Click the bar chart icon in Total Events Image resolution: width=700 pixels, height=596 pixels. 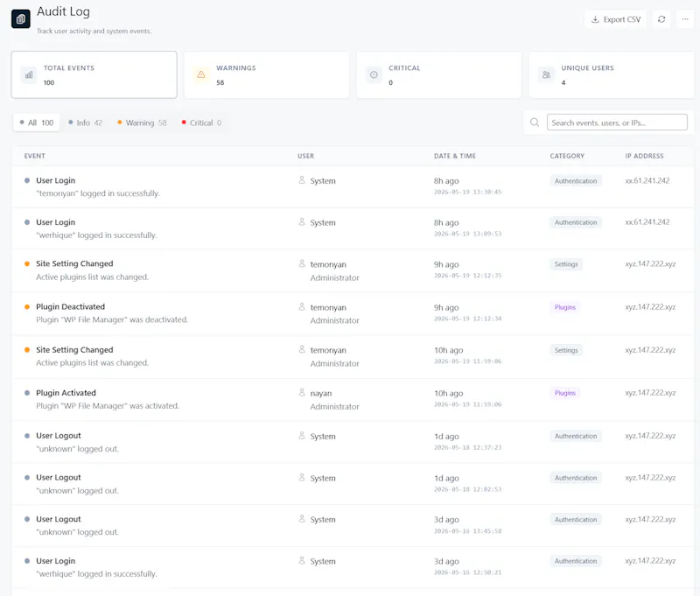tap(29, 75)
